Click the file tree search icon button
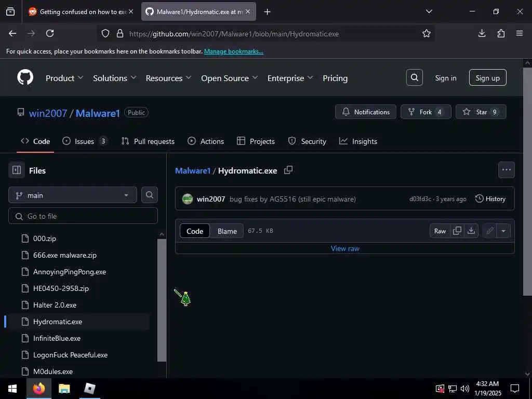This screenshot has width=532, height=399. pyautogui.click(x=149, y=195)
